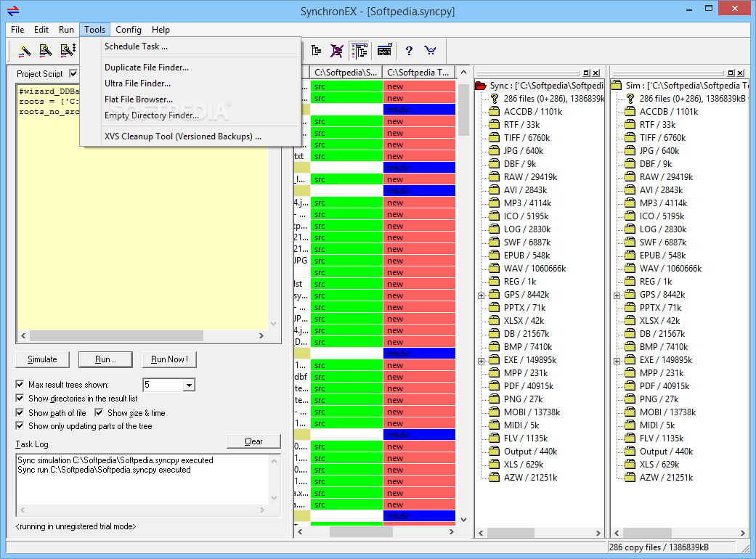This screenshot has width=756, height=559.
Task: Click the question mark icon in the Sim tree
Action: coord(630,98)
